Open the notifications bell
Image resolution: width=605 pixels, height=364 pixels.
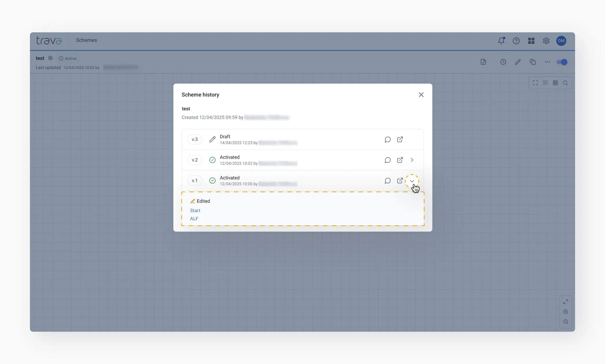(x=501, y=41)
